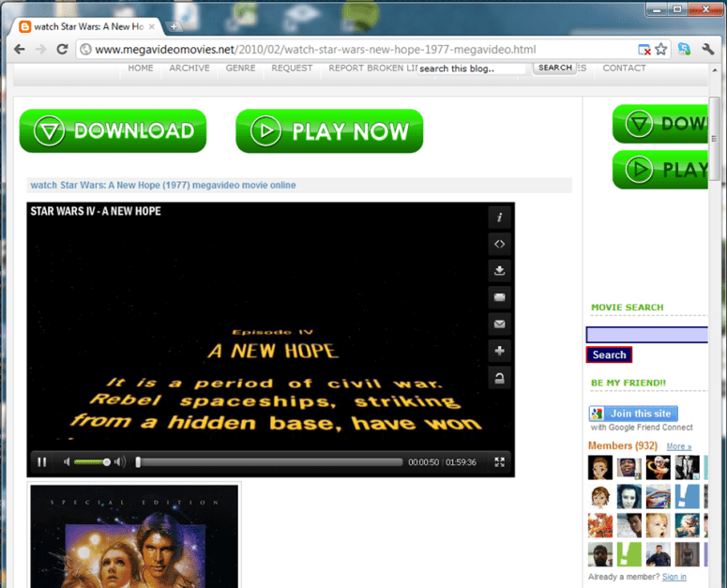Click the envelope email icon on player

click(x=499, y=324)
